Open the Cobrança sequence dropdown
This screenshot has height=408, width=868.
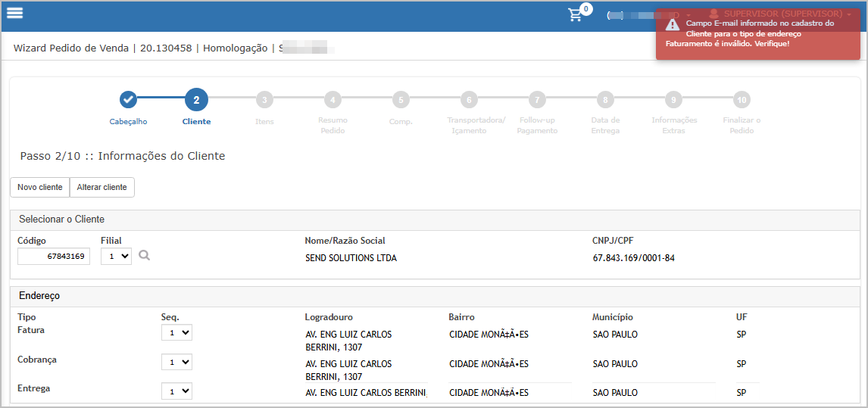tap(176, 362)
